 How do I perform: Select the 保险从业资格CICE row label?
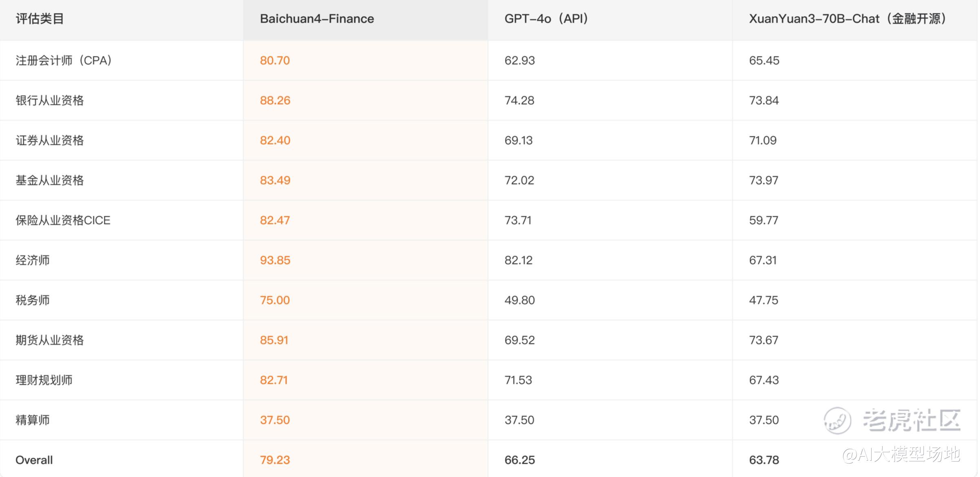tap(63, 220)
